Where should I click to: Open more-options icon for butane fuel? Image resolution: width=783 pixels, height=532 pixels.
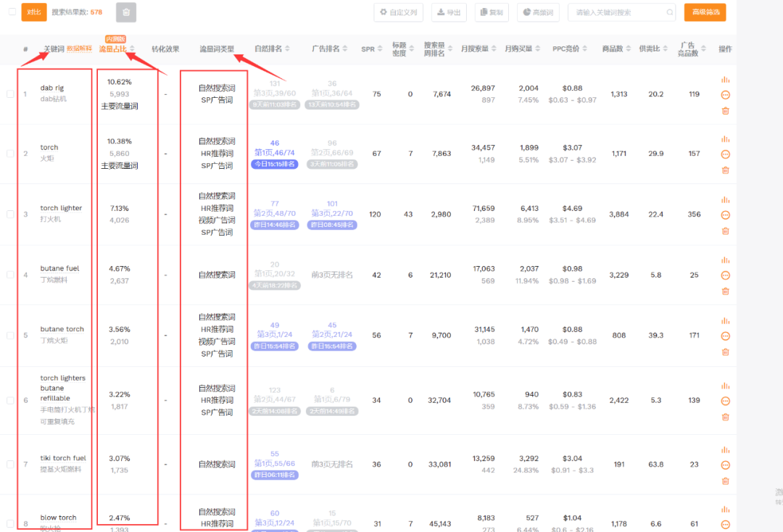[726, 275]
